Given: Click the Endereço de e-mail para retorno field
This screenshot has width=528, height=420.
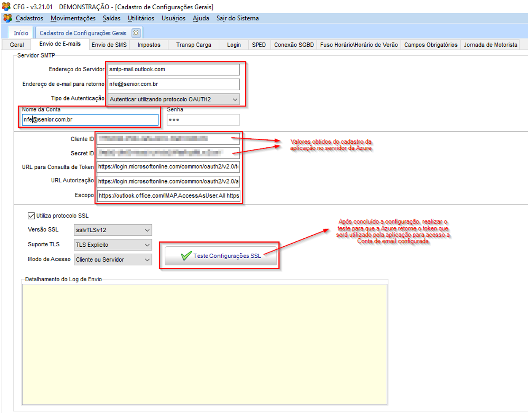Looking at the screenshot, I should click(x=174, y=84).
